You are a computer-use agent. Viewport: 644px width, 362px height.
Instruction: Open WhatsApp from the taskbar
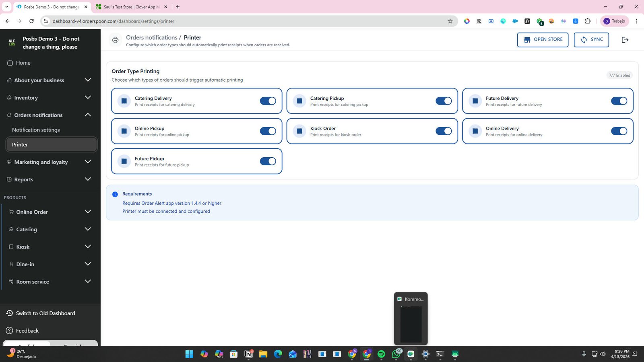[x=396, y=354]
